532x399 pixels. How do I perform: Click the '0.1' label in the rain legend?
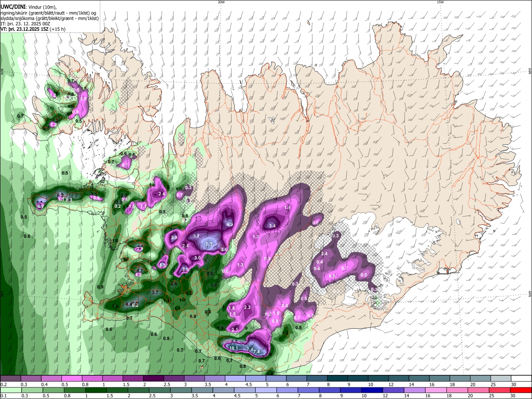3,396
